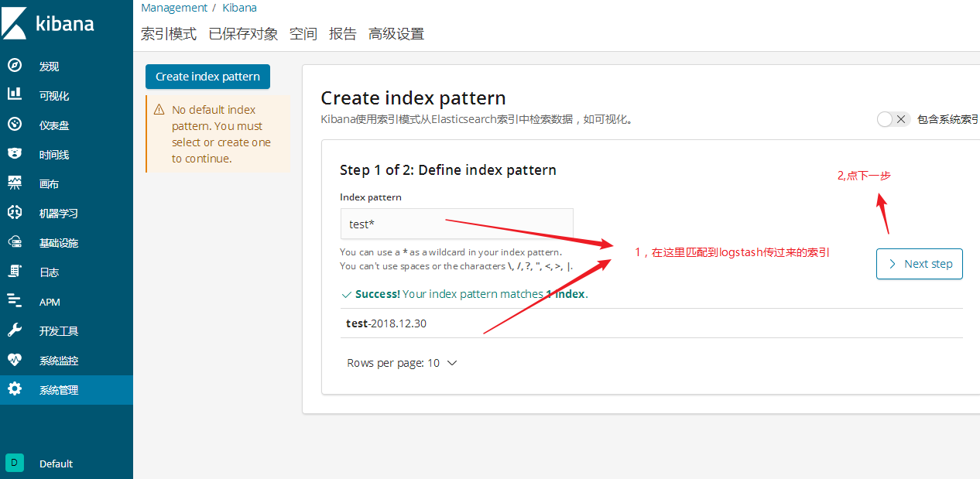The height and width of the screenshot is (479, 980).
Task: Open Timelion via the bear icon
Action: click(x=15, y=154)
